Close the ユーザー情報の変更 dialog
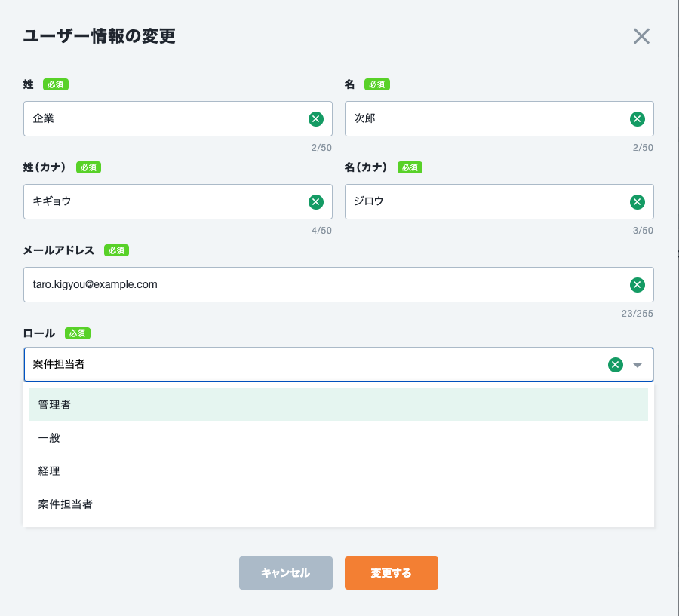Image resolution: width=679 pixels, height=616 pixels. pyautogui.click(x=641, y=36)
